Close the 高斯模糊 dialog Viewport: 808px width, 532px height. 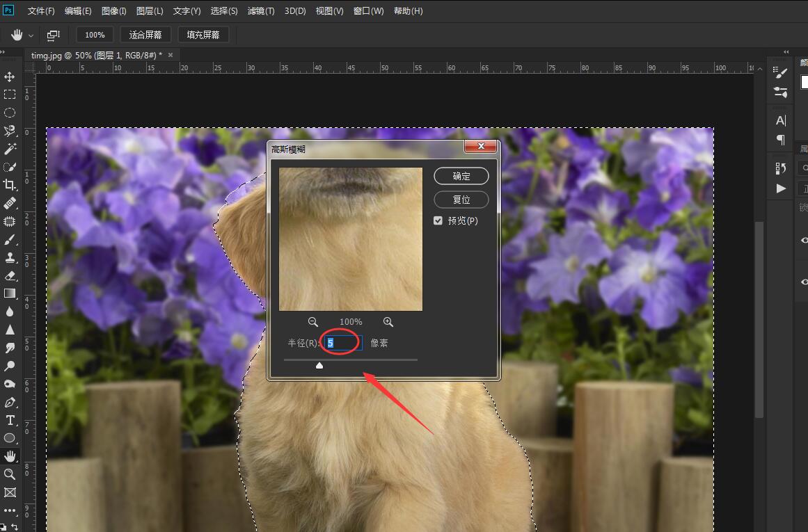pos(480,146)
